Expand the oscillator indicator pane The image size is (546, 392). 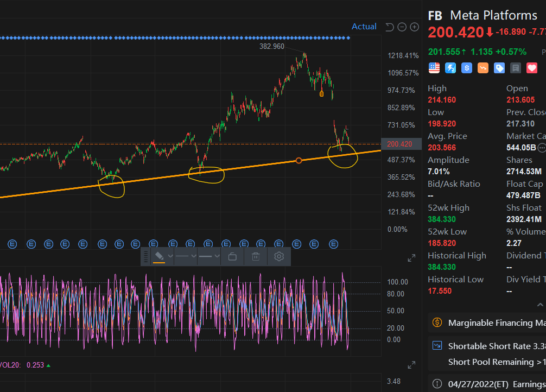tap(411, 365)
